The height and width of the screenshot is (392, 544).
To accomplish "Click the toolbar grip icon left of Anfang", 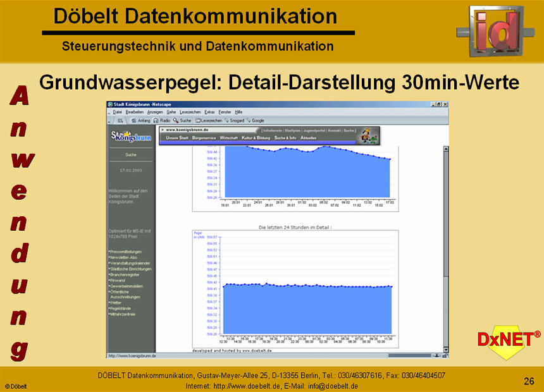I will click(120, 120).
